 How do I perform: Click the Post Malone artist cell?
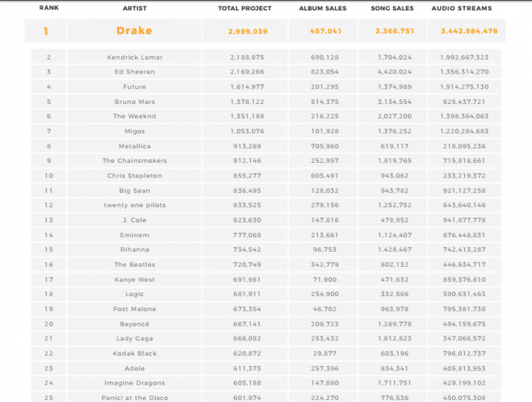click(134, 309)
